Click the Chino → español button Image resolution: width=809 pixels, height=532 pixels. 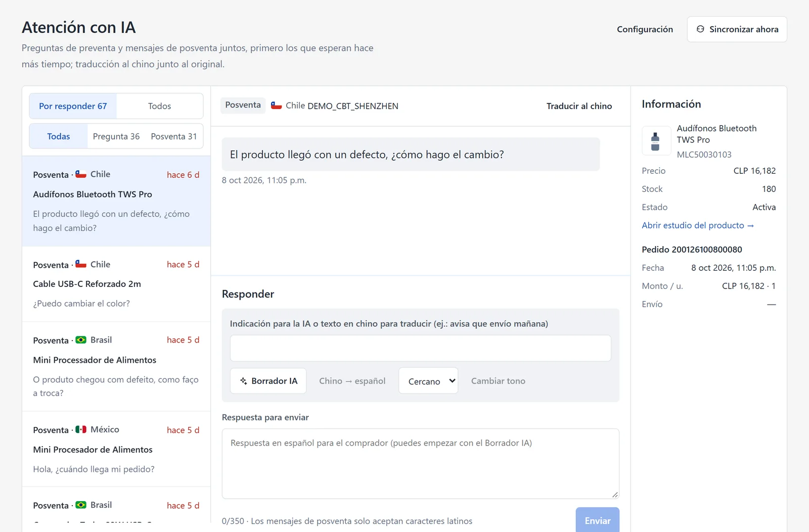(x=352, y=381)
